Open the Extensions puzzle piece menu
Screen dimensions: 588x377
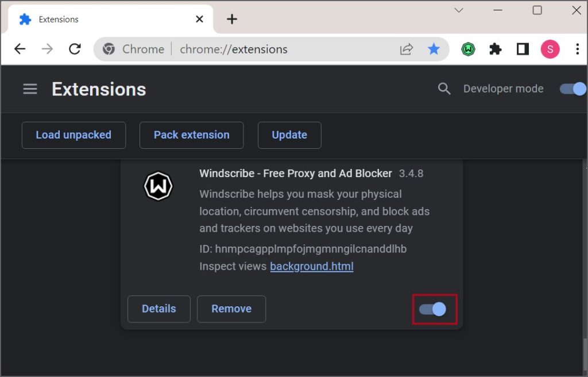coord(495,49)
